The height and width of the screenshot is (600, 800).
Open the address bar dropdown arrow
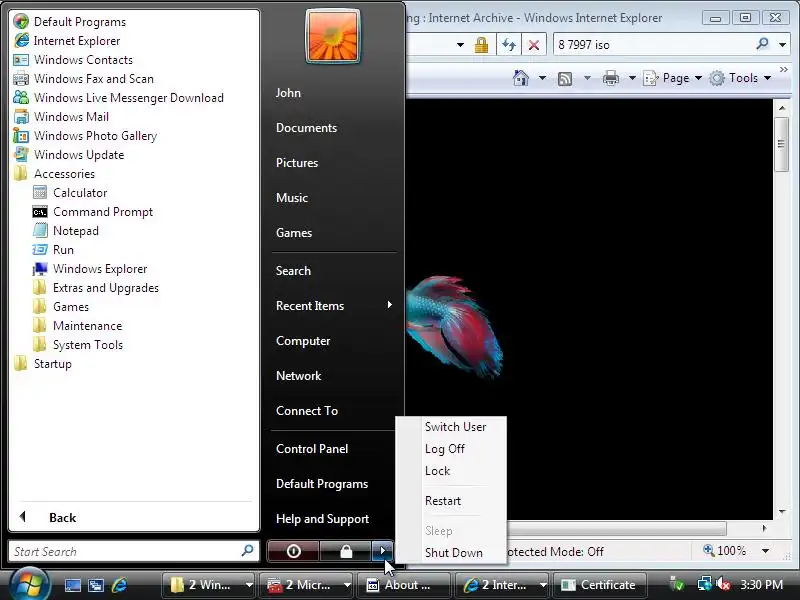coord(460,45)
